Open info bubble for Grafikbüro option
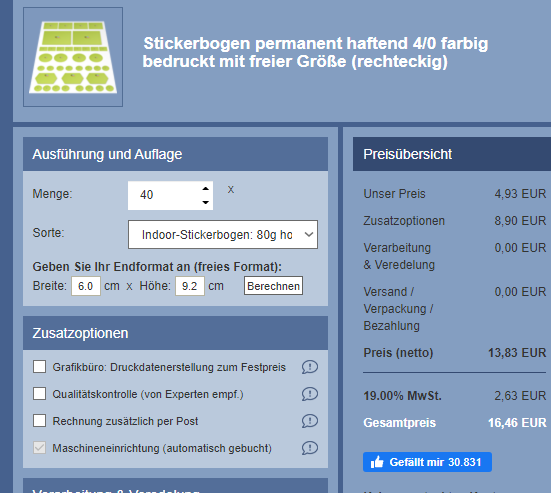Screen dimensions: 551x493 coord(310,367)
